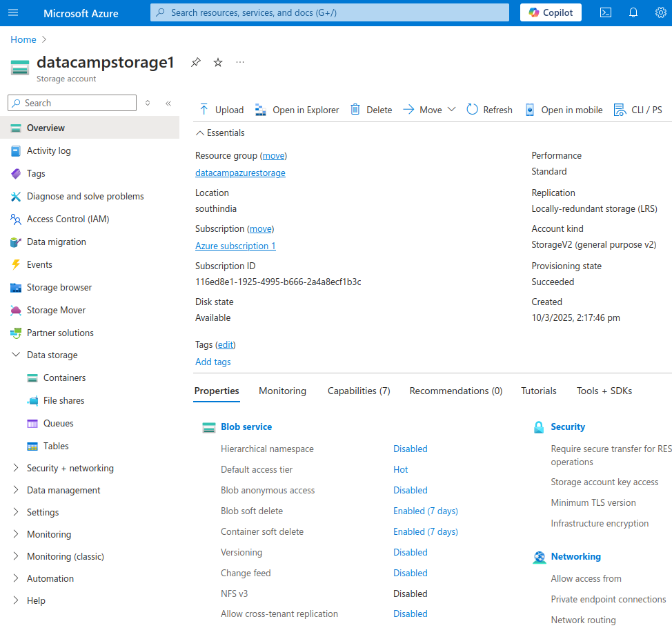
Task: Click the Data migration icon
Action: [16, 242]
